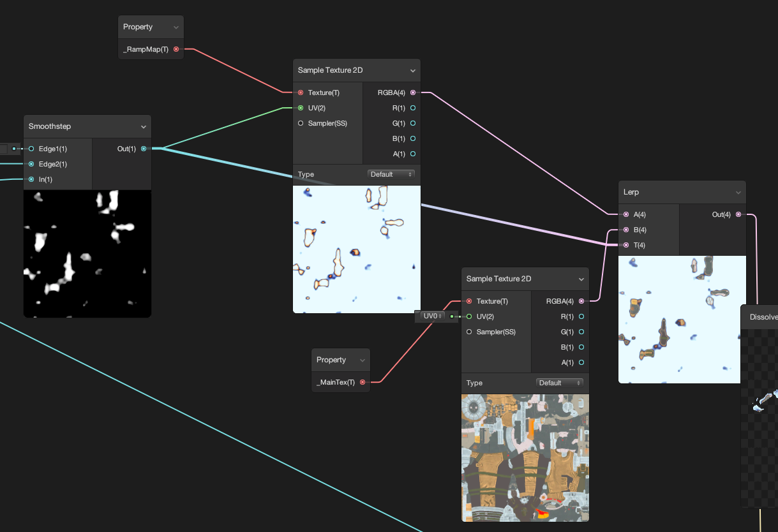
Task: Click the _MainTex texture atlas preview image
Action: [x=525, y=457]
